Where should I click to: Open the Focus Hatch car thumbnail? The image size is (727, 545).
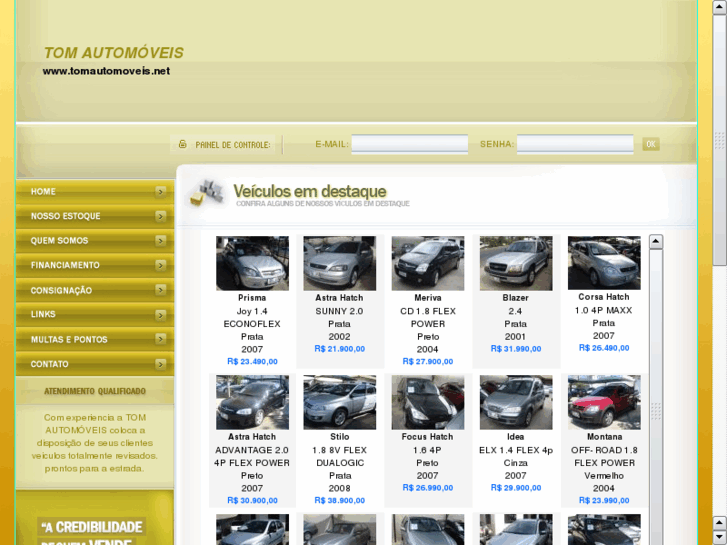(427, 402)
